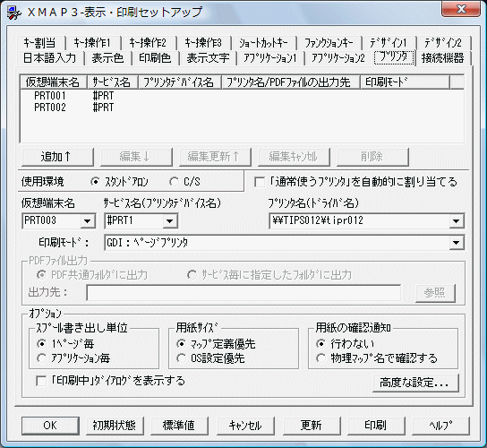Select the PRT001 row in the list
The width and height of the screenshot is (487, 448).
pyautogui.click(x=243, y=96)
